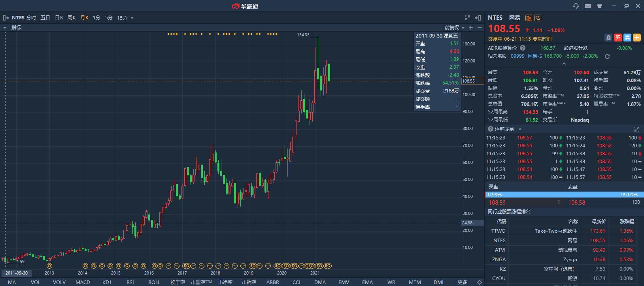Open 网易-S Hong Kong stock link
Image resolution: width=644 pixels, height=286 pixels.
pos(535,56)
